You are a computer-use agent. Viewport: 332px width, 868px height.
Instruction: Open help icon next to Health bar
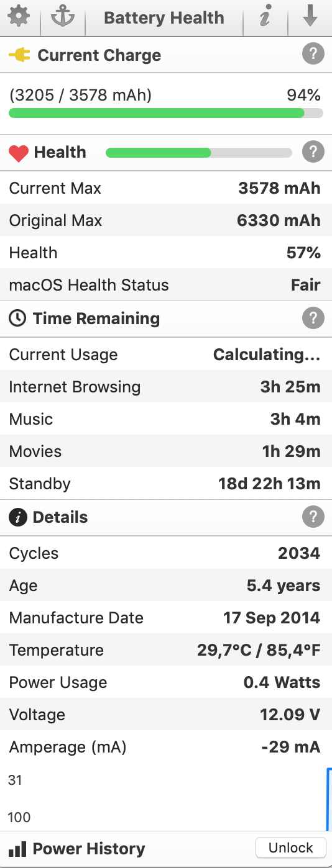tap(313, 151)
